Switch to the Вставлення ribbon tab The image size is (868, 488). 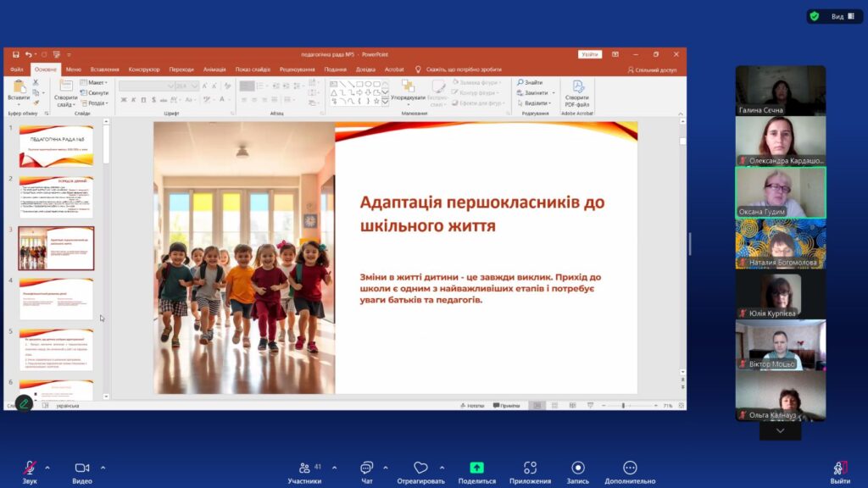tap(105, 69)
